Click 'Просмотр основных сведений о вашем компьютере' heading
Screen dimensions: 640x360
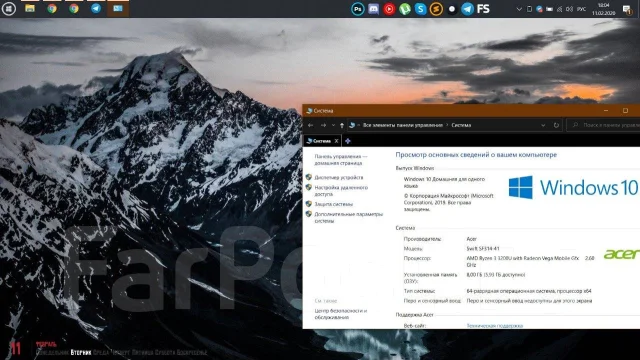[476, 155]
